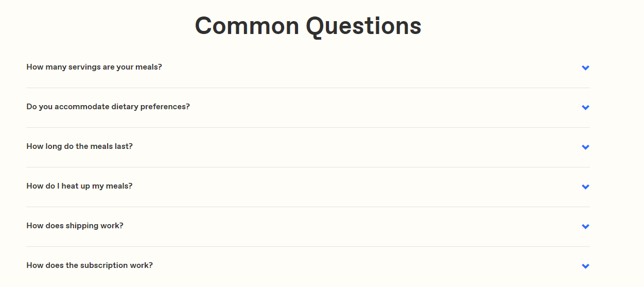Click the blue chevron for subscription question
Image resolution: width=644 pixels, height=287 pixels.
pyautogui.click(x=585, y=266)
